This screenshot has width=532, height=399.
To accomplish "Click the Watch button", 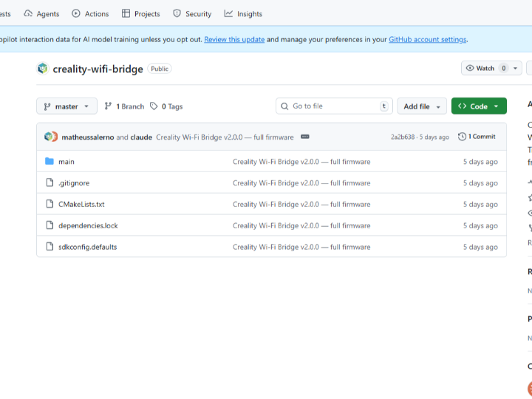I will pos(480,68).
